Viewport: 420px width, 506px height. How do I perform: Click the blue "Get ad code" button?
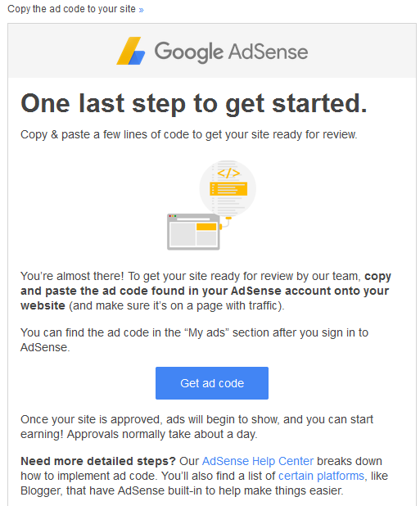coord(212,383)
